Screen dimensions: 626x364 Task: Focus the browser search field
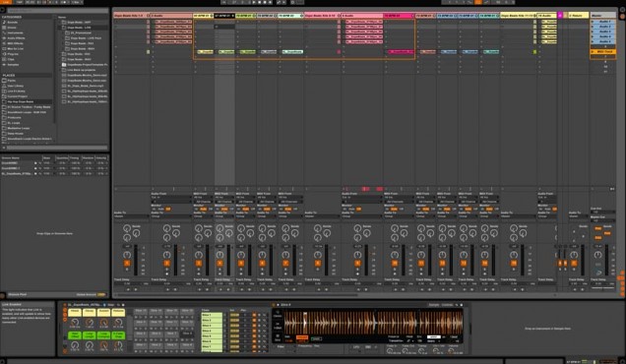(x=57, y=11)
